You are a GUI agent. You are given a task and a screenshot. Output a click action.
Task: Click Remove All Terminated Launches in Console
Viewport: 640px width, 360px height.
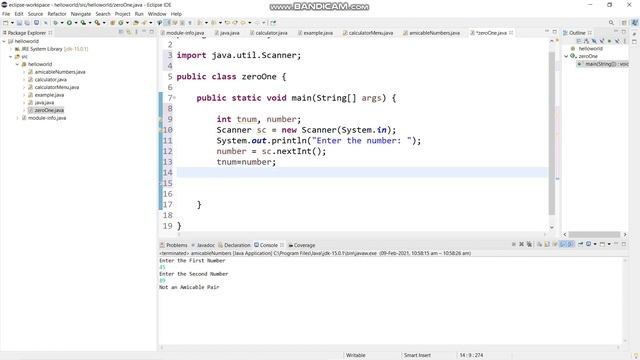[x=529, y=244]
